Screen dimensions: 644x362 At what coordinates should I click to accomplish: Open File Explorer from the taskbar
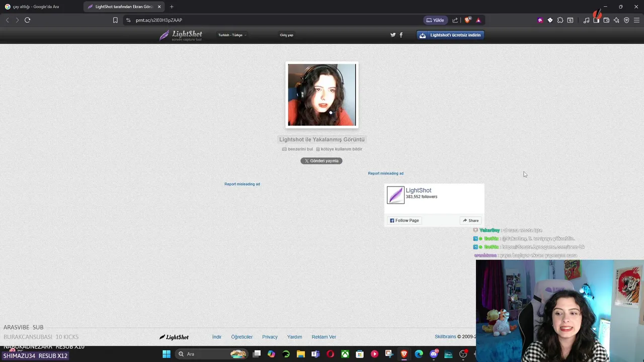point(301,354)
